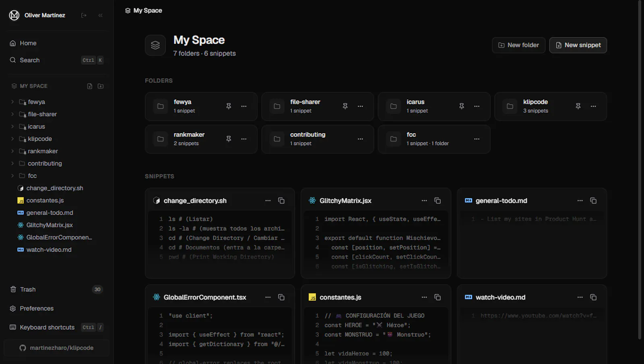This screenshot has height=364, width=644.
Task: Open Search in sidebar
Action: (56, 60)
